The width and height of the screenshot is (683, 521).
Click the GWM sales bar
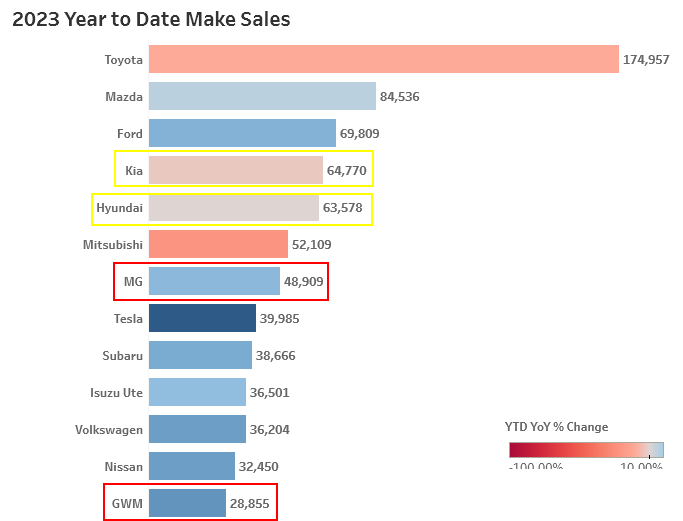[187, 503]
